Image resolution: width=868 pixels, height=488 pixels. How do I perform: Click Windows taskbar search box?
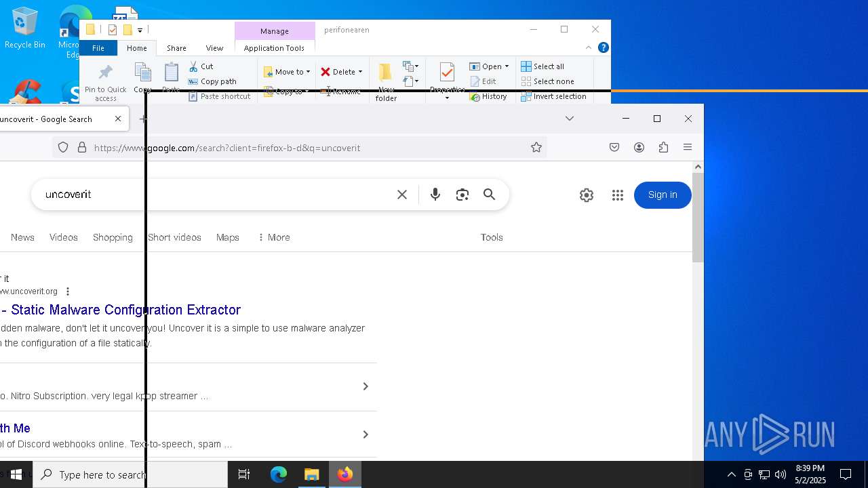(130, 474)
